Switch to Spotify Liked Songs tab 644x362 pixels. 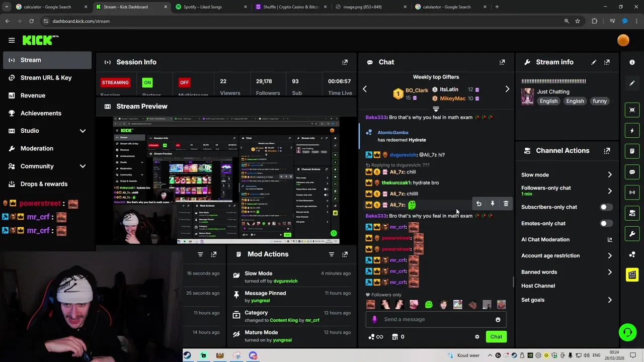coord(210,7)
